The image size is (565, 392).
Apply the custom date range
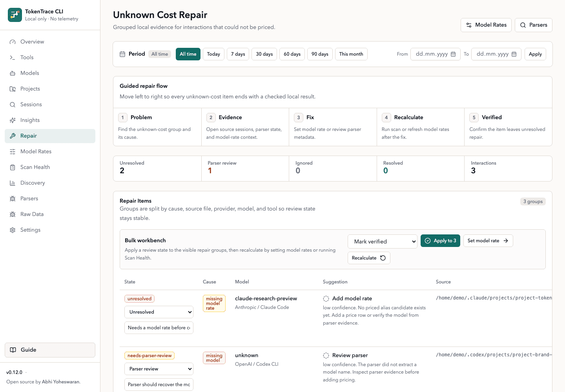(535, 54)
